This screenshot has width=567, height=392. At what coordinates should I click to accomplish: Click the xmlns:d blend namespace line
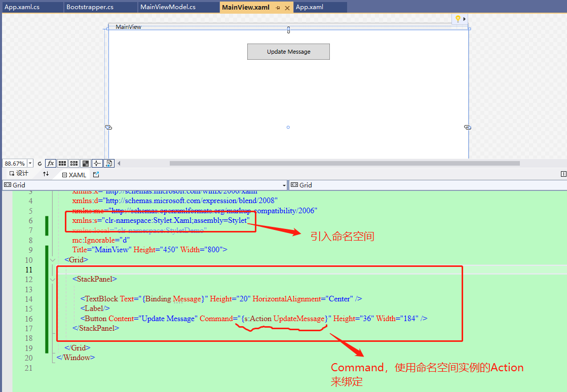click(x=175, y=201)
